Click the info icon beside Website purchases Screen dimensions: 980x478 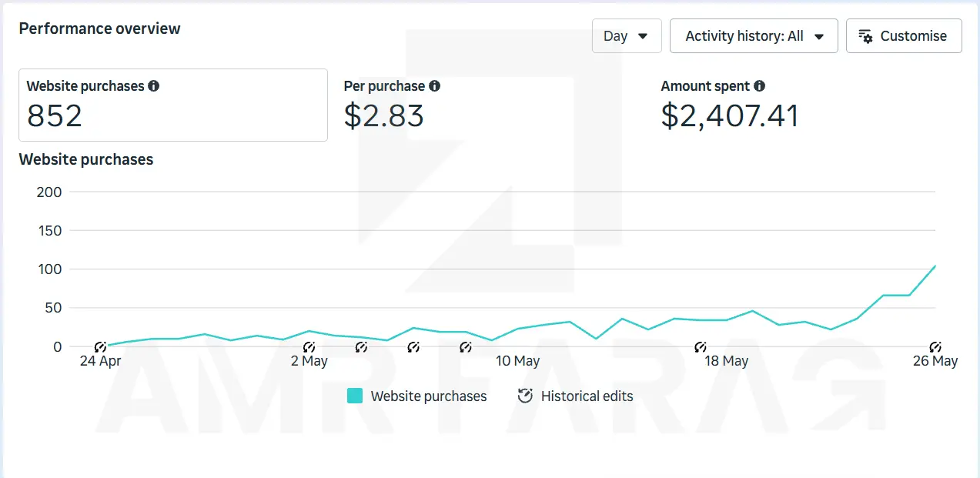pos(154,86)
